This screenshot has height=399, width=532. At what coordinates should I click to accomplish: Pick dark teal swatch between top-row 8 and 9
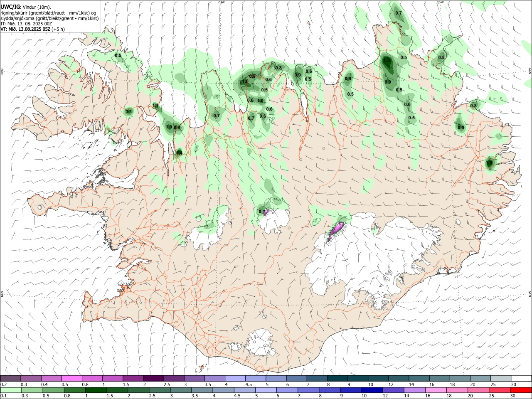(x=337, y=378)
